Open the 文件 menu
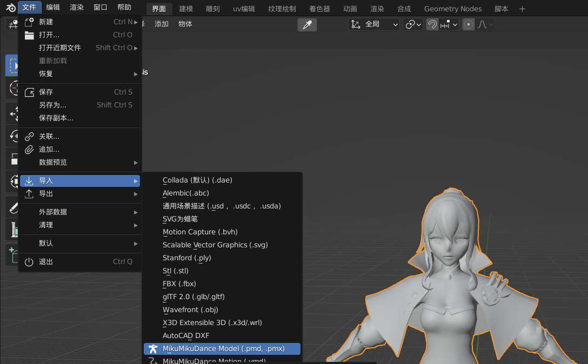 [29, 7]
